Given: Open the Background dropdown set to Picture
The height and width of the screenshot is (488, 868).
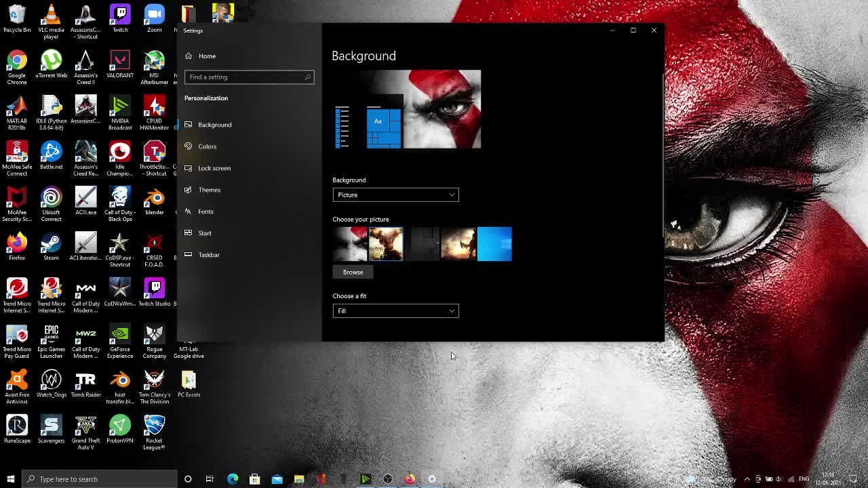Looking at the screenshot, I should click(x=395, y=195).
